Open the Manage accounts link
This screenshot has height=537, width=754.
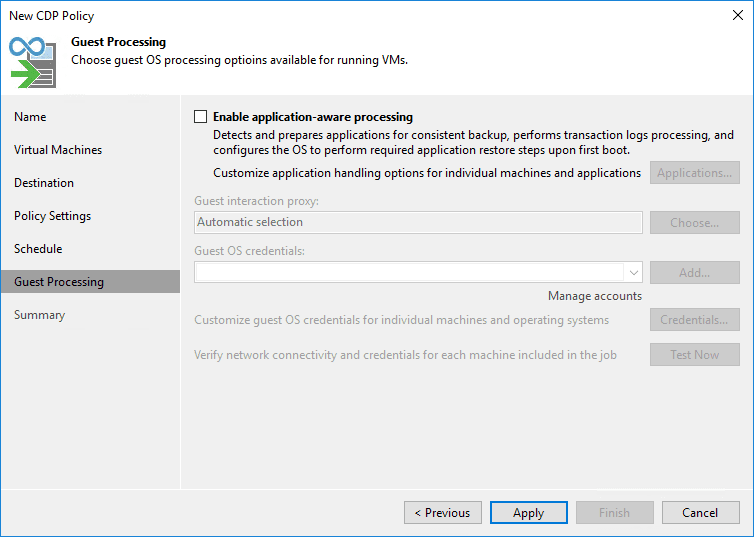[x=595, y=296]
